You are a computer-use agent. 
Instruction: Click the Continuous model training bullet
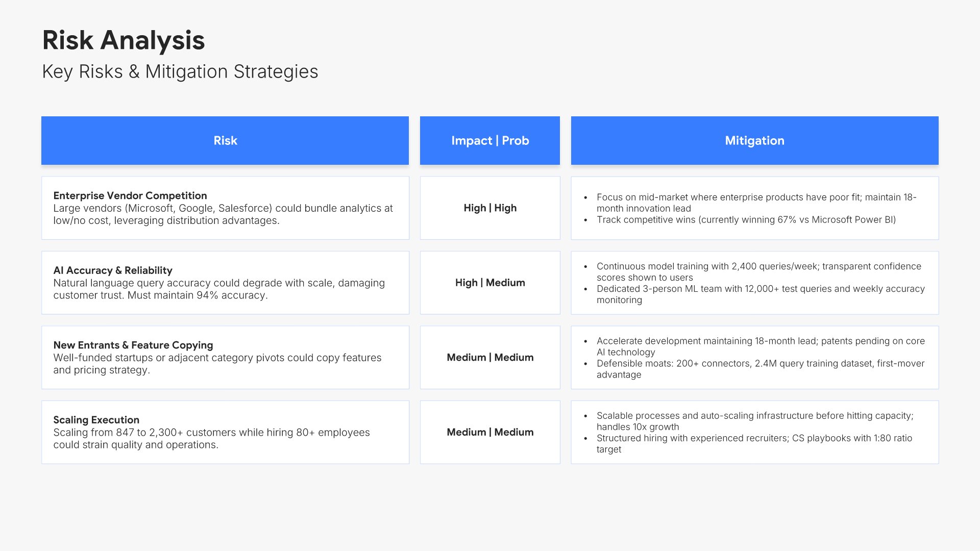[758, 271]
